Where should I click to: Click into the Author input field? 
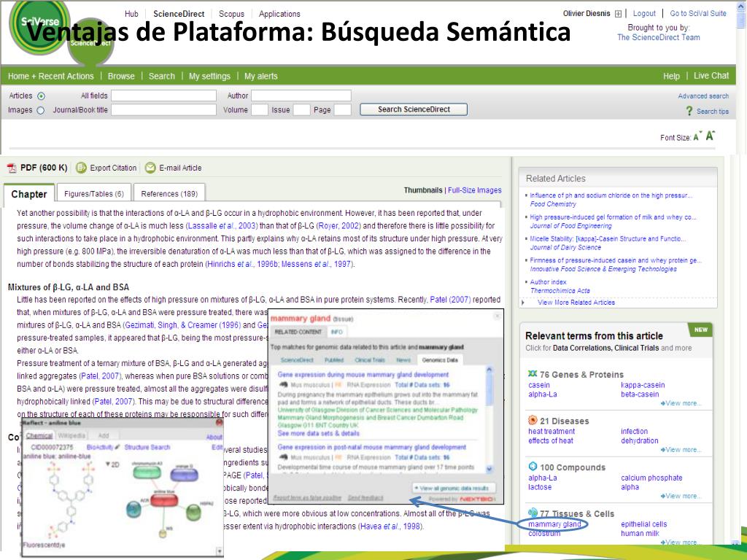click(301, 96)
